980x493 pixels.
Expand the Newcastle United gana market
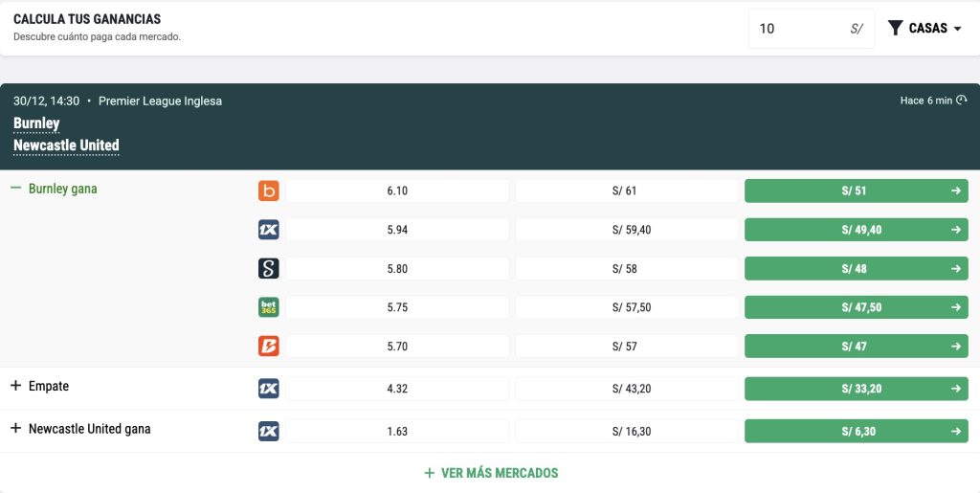(15, 429)
